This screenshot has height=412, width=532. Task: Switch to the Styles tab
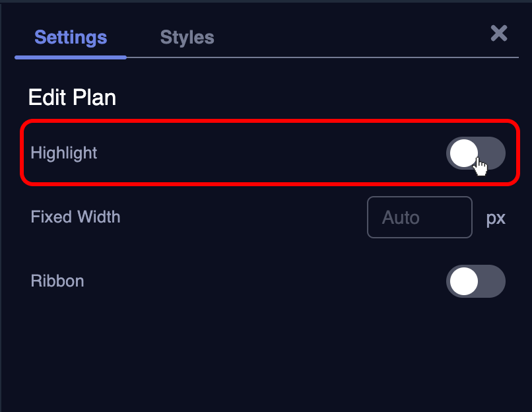click(x=187, y=37)
